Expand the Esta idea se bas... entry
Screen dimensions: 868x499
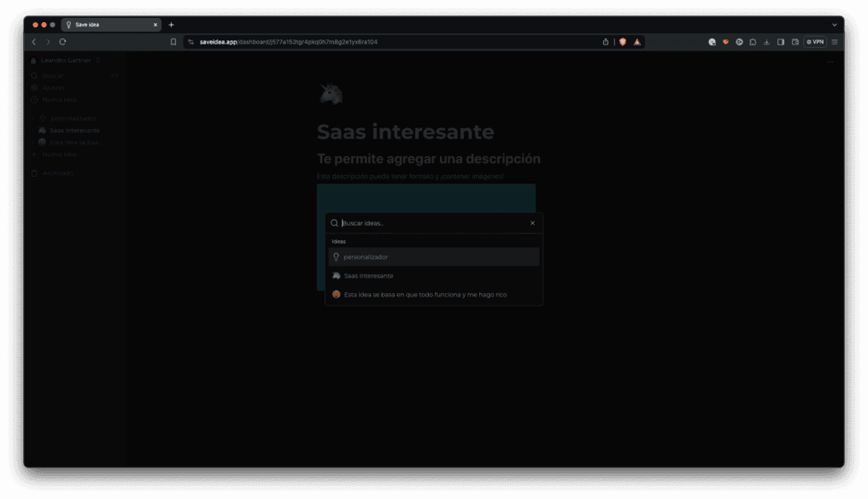pyautogui.click(x=32, y=141)
